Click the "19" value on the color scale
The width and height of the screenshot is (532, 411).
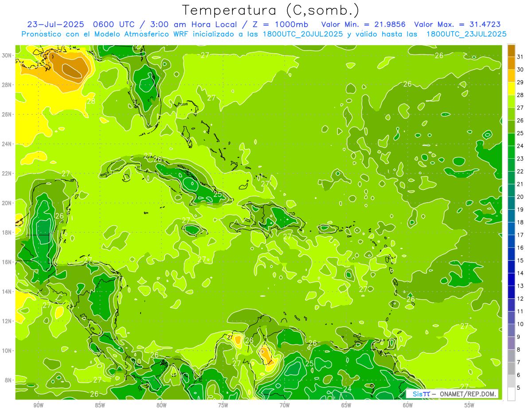520,209
